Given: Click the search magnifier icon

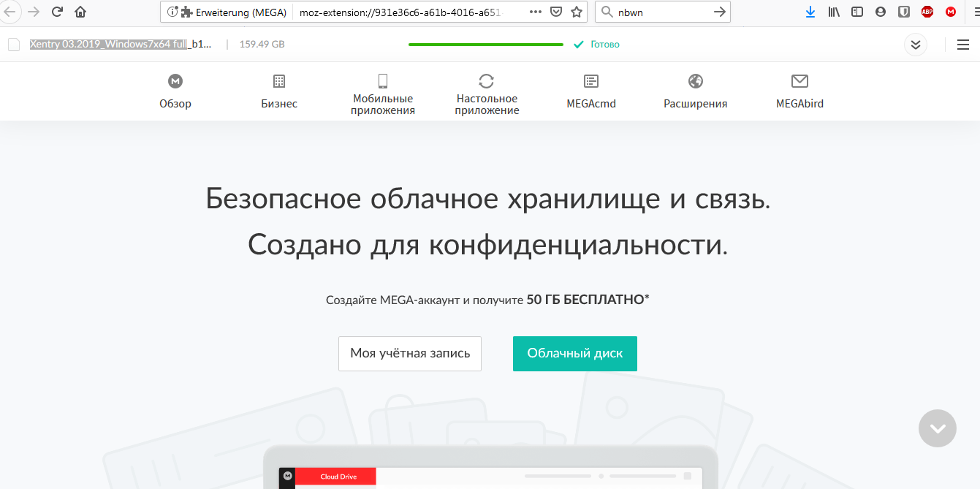Looking at the screenshot, I should pos(607,12).
